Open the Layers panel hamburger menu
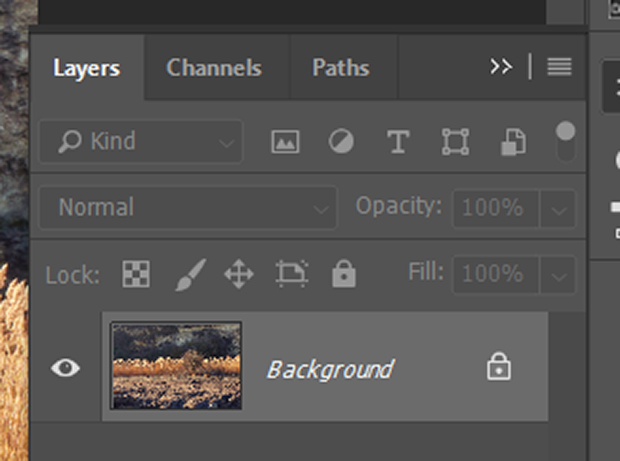 point(559,66)
